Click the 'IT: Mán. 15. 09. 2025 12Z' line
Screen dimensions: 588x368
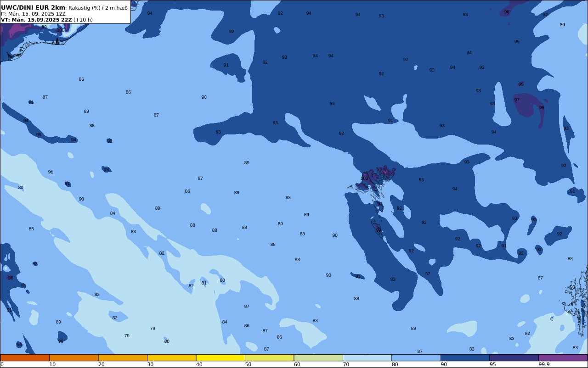coord(33,14)
